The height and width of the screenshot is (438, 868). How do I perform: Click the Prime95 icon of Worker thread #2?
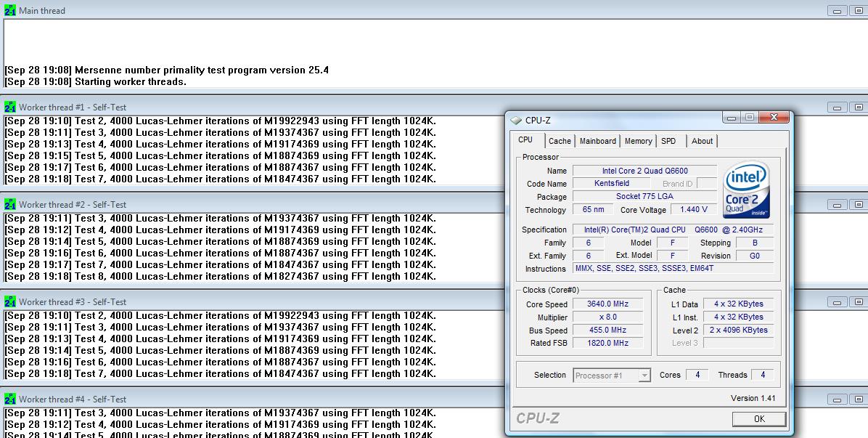click(x=10, y=204)
